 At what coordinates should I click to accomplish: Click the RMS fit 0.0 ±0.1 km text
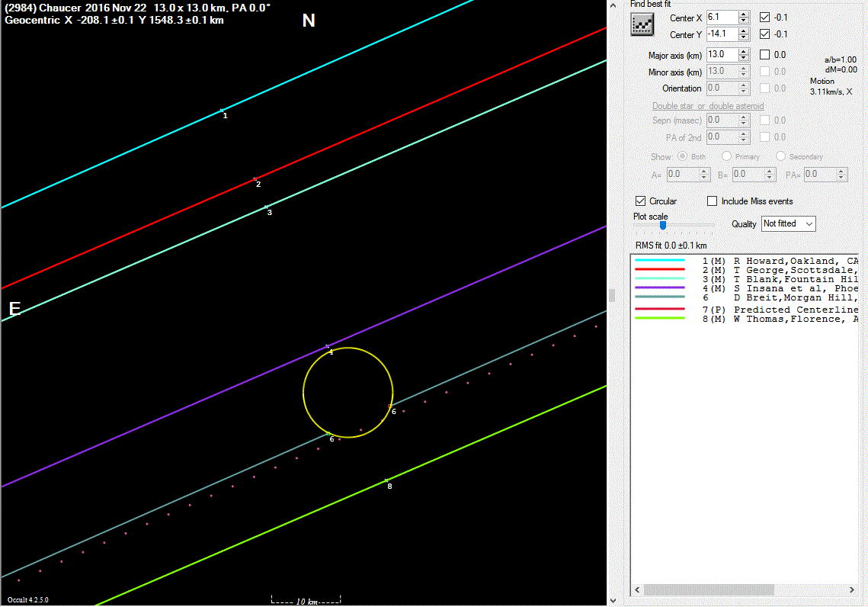671,246
